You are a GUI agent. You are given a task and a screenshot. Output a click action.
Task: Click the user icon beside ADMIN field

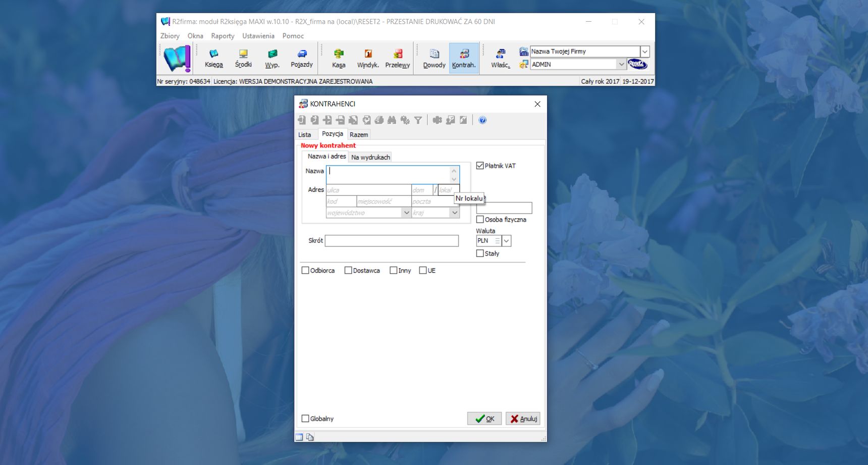(524, 64)
